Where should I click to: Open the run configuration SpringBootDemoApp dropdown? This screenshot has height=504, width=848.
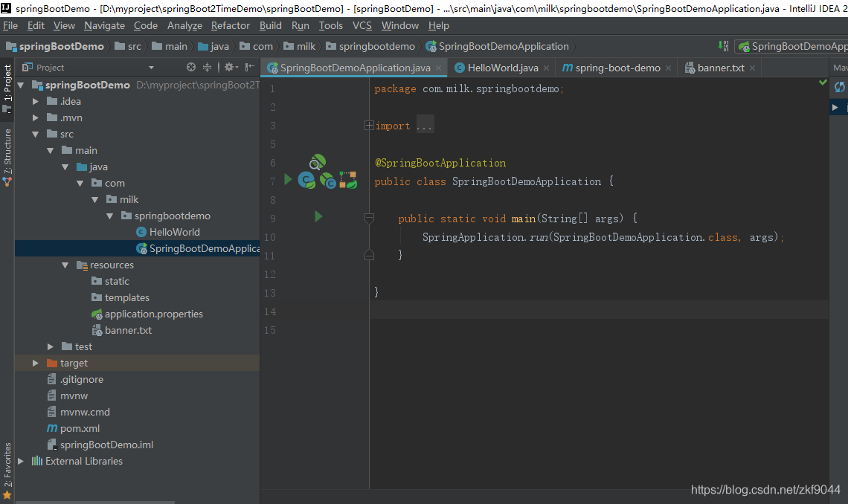click(791, 46)
